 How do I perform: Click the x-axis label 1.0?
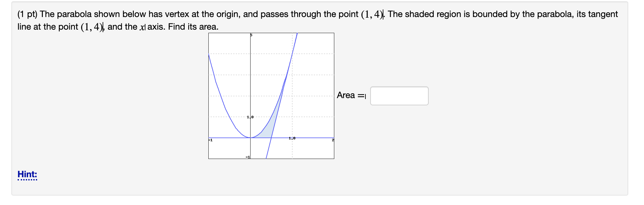pyautogui.click(x=292, y=138)
